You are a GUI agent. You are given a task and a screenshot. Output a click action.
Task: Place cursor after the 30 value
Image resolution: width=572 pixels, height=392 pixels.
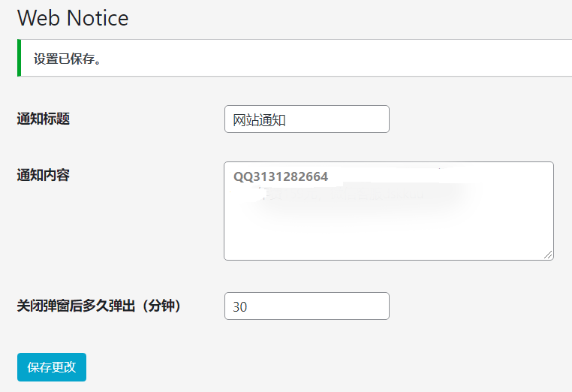coord(248,306)
